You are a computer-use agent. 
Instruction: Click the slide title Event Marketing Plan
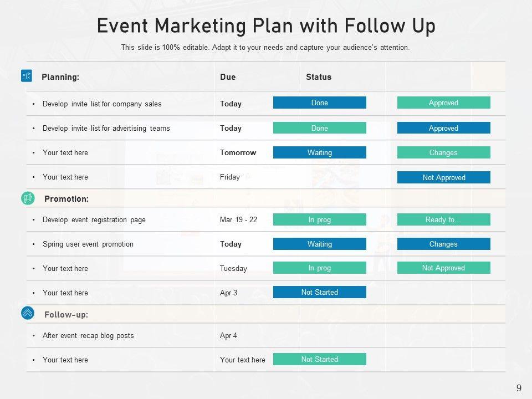pyautogui.click(x=266, y=26)
